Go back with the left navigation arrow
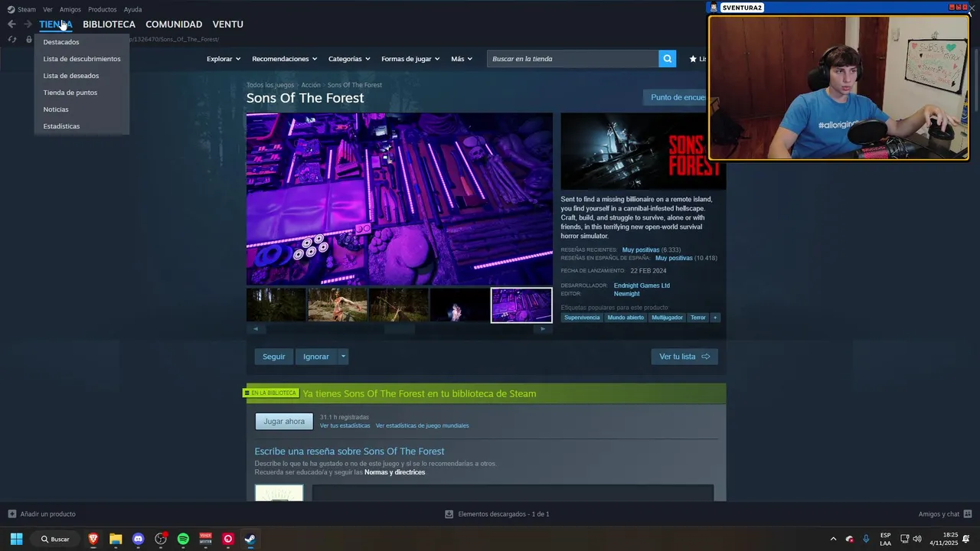The image size is (980, 551). 11,24
